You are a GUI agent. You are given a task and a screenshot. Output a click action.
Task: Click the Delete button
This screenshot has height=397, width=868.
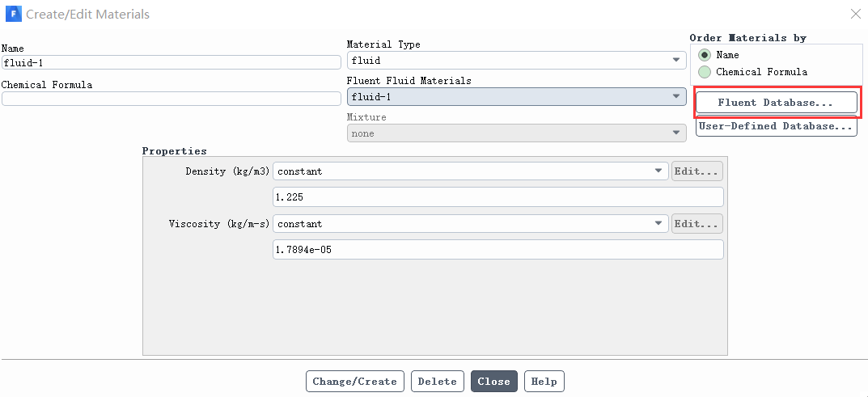coord(438,382)
